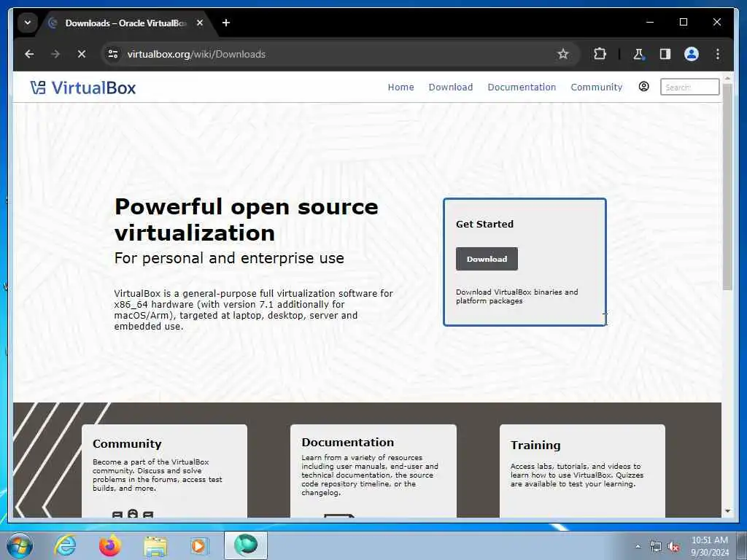
Task: Open the Community nav menu
Action: click(x=597, y=87)
